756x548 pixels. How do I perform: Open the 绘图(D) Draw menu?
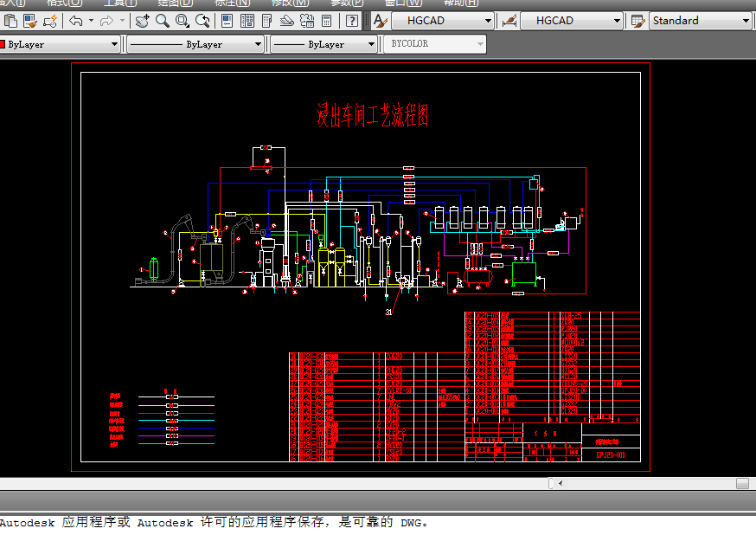(176, 3)
